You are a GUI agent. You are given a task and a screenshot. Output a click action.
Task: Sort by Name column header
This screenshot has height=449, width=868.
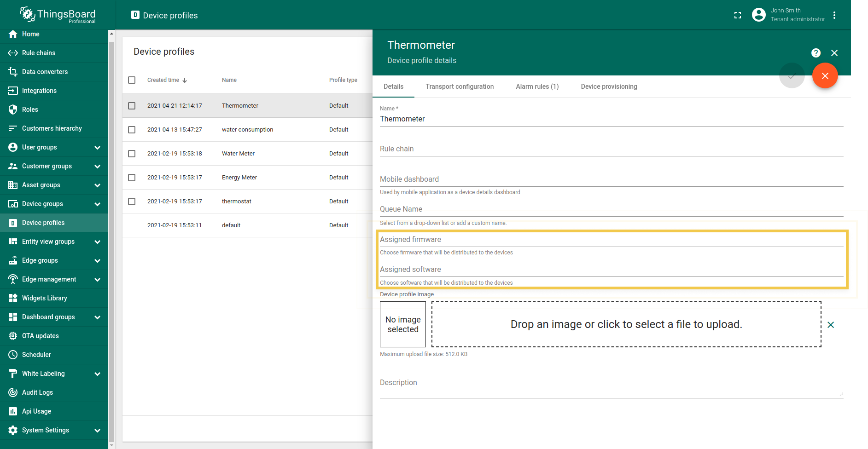(229, 80)
